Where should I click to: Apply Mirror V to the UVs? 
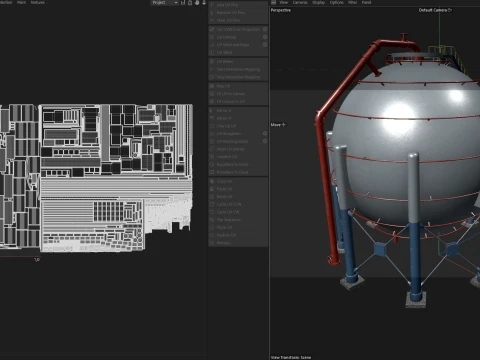(x=238, y=118)
